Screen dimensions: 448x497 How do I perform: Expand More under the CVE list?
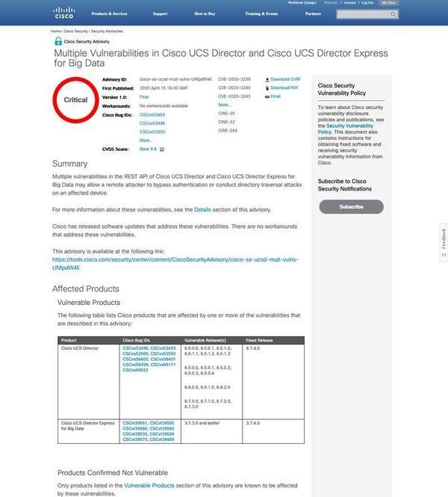pos(225,105)
